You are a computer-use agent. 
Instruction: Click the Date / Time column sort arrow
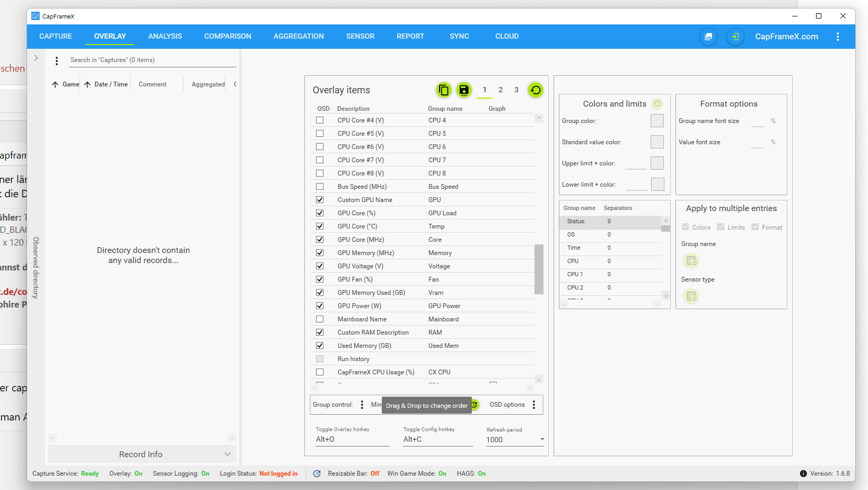87,84
